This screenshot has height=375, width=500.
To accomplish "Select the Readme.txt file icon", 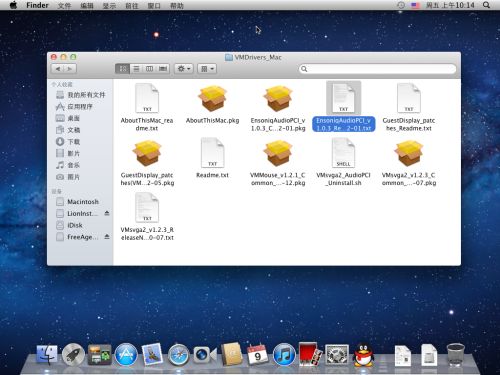I will click(212, 153).
